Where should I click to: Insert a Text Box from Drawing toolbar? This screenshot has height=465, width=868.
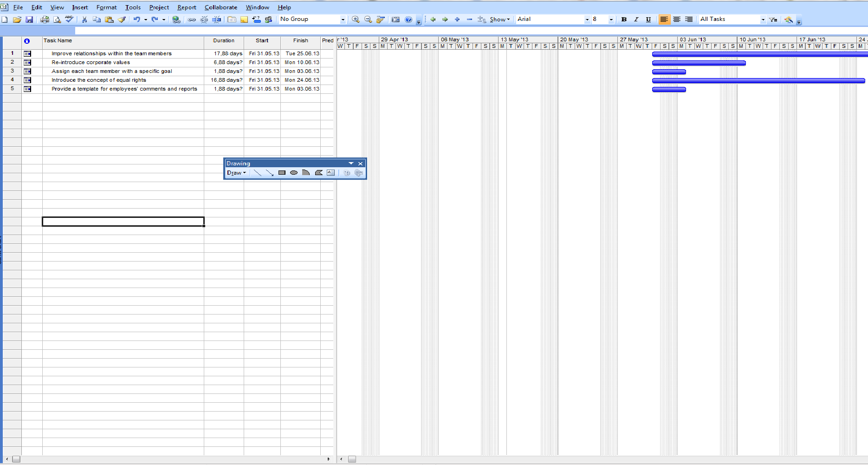pos(330,173)
